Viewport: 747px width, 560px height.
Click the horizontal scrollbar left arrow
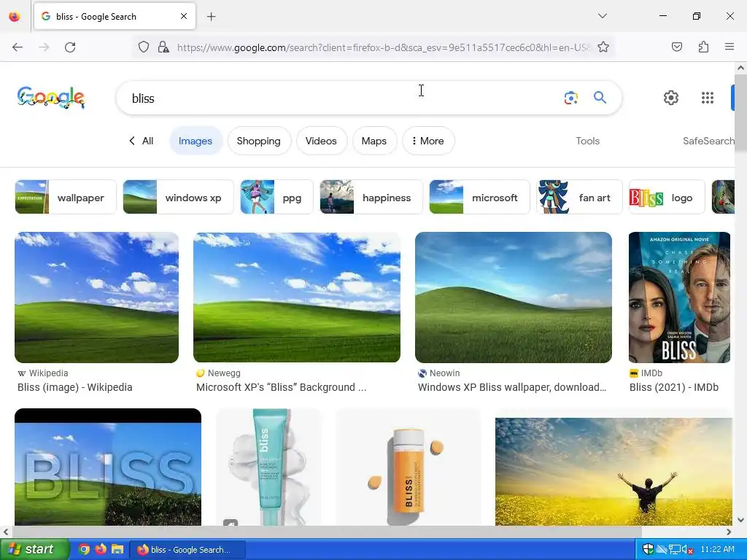coord(6,532)
